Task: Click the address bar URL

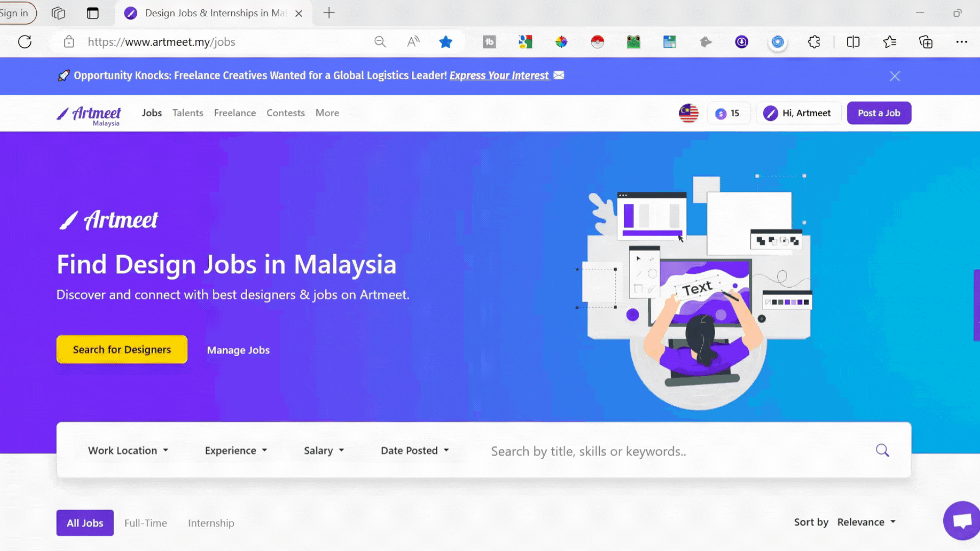Action: click(x=161, y=42)
